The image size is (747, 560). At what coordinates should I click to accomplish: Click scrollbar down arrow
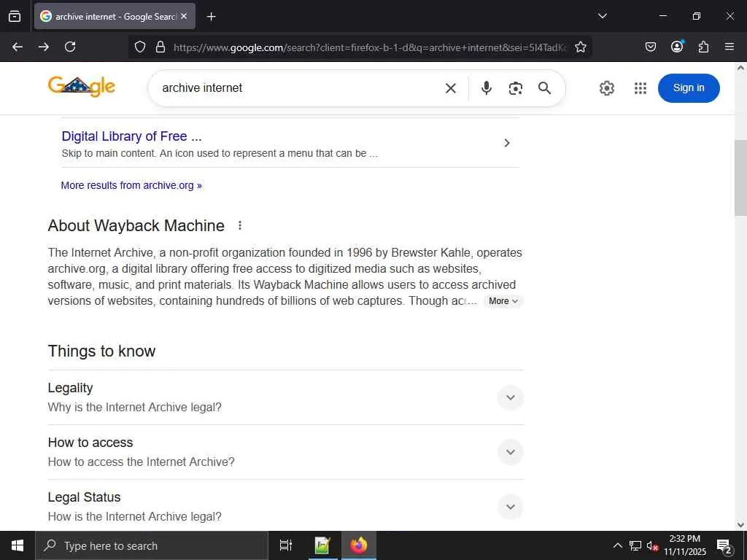pos(740,525)
